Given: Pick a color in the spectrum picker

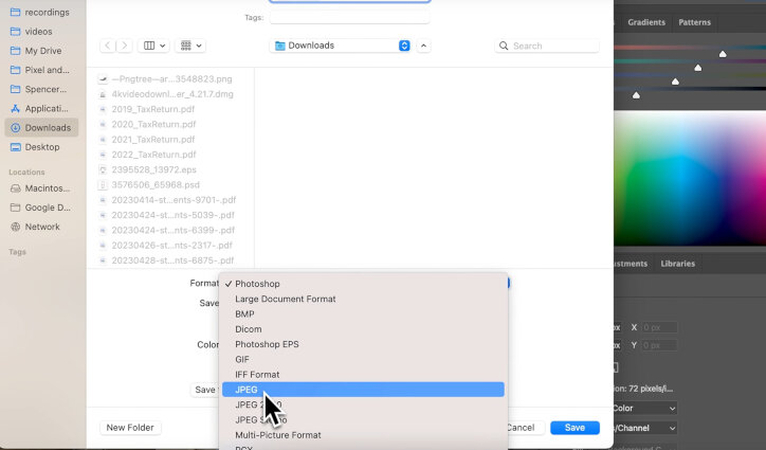Looking at the screenshot, I should (690, 180).
